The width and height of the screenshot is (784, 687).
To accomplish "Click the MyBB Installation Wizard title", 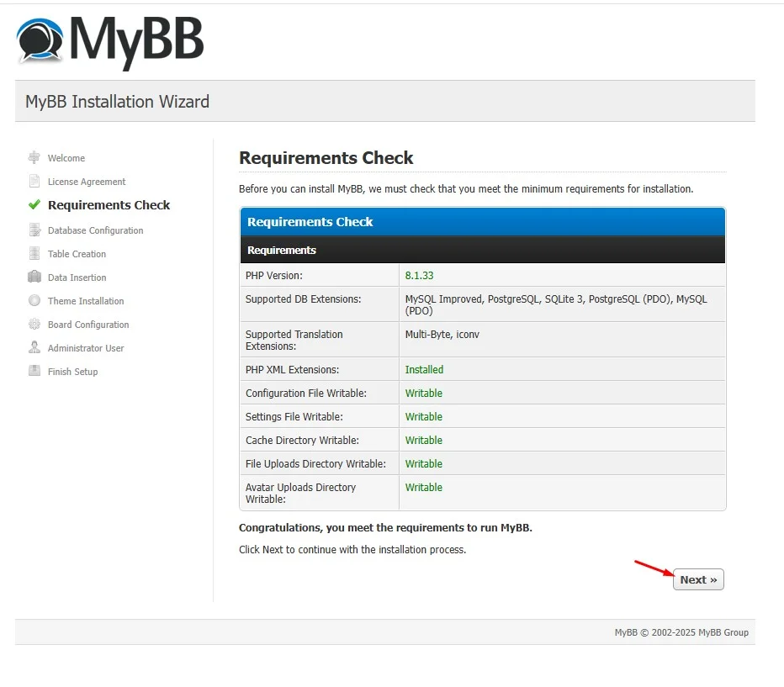I will pos(117,102).
